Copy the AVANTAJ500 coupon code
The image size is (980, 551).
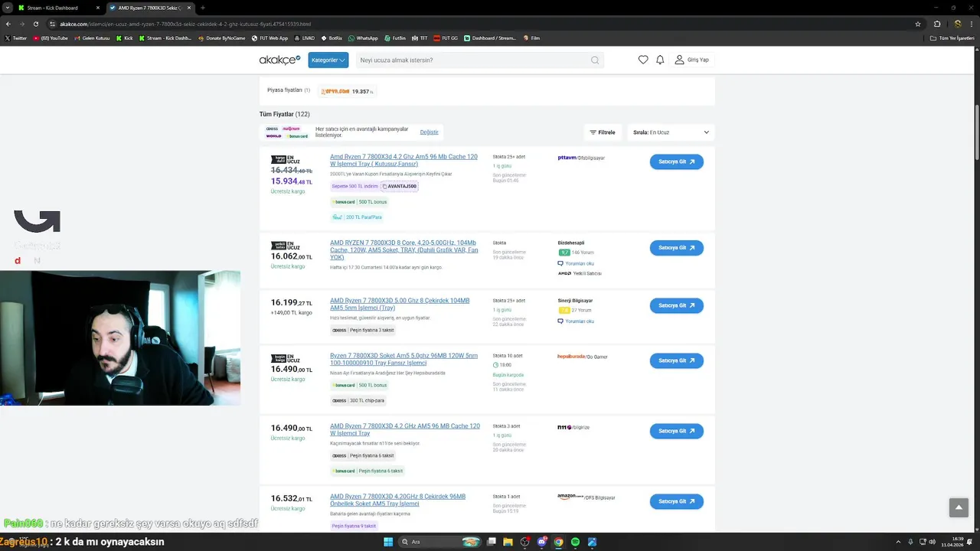tap(399, 186)
